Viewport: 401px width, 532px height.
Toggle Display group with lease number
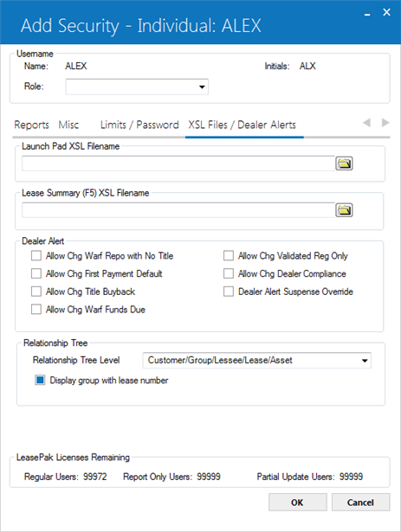[40, 380]
